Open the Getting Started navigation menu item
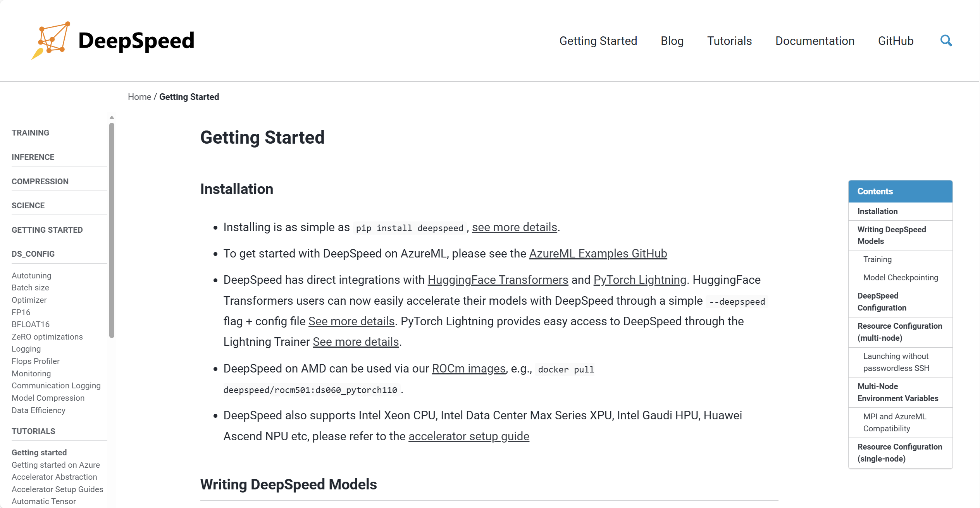 pyautogui.click(x=598, y=41)
